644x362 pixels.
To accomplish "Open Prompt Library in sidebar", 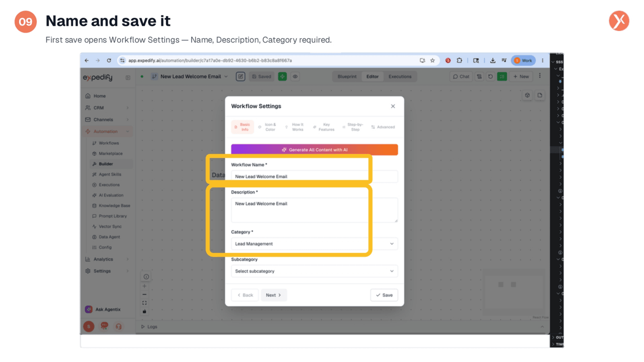I will [x=112, y=216].
